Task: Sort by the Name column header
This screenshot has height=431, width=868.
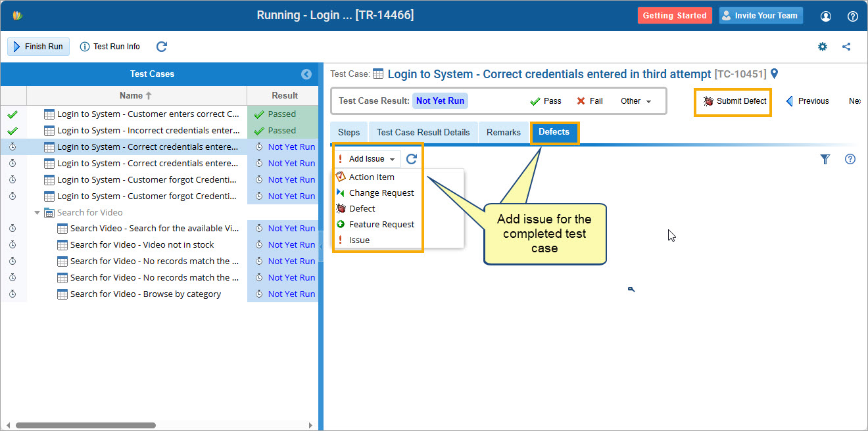Action: point(136,95)
